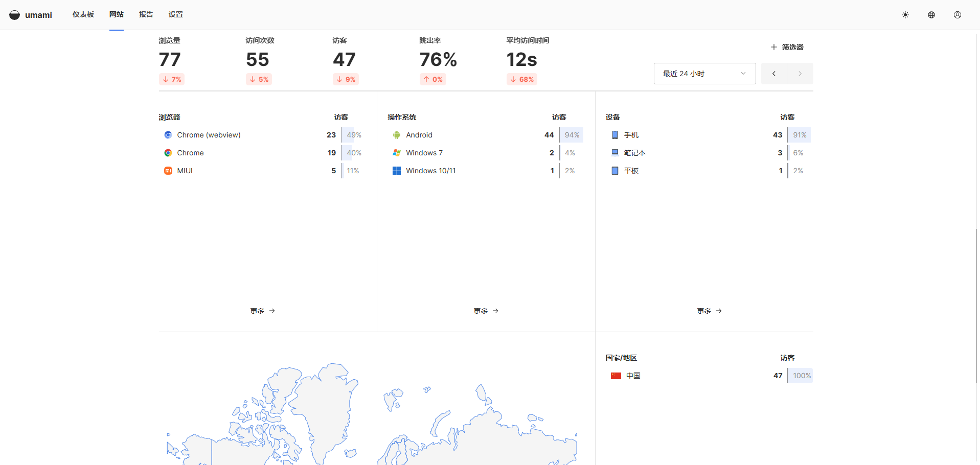Click the laptop (笔记本) device icon
980x465 pixels.
click(x=615, y=153)
